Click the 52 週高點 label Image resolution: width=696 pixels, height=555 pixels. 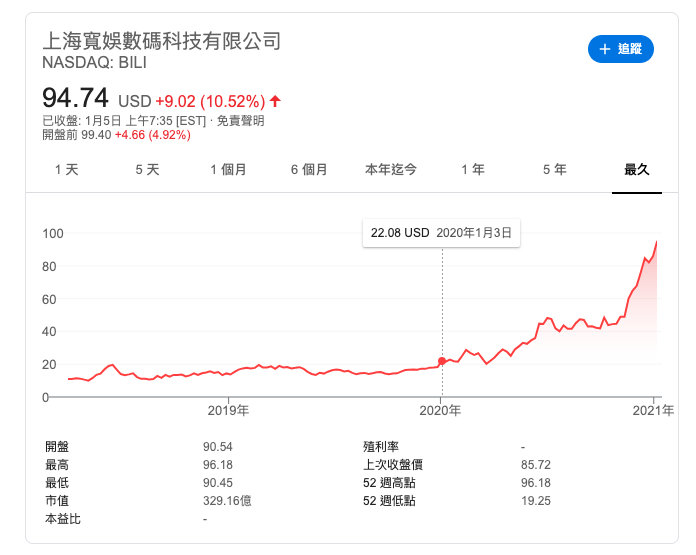pyautogui.click(x=389, y=483)
